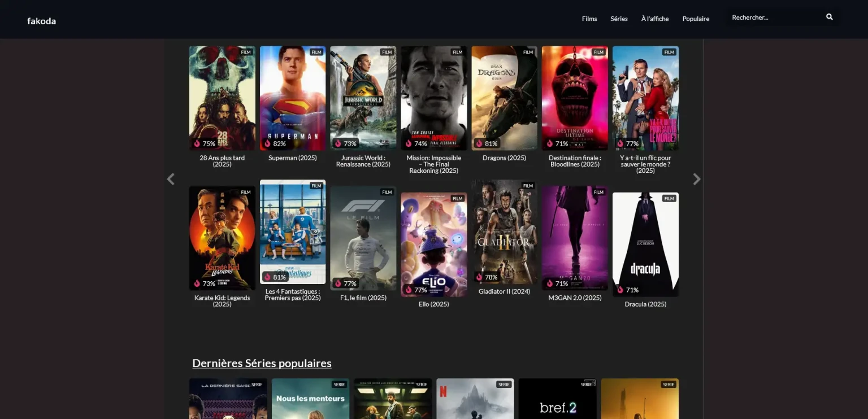868x419 pixels.
Task: Select the Superman movie poster
Action: [x=293, y=98]
